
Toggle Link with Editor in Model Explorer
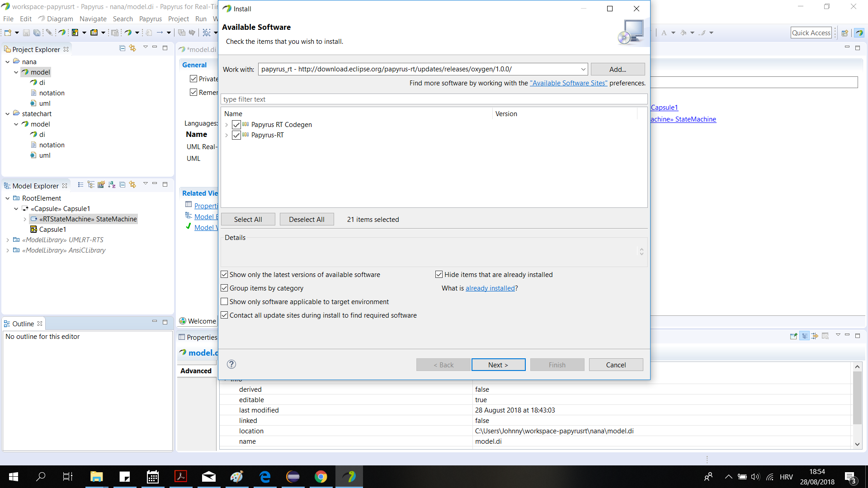pos(132,184)
